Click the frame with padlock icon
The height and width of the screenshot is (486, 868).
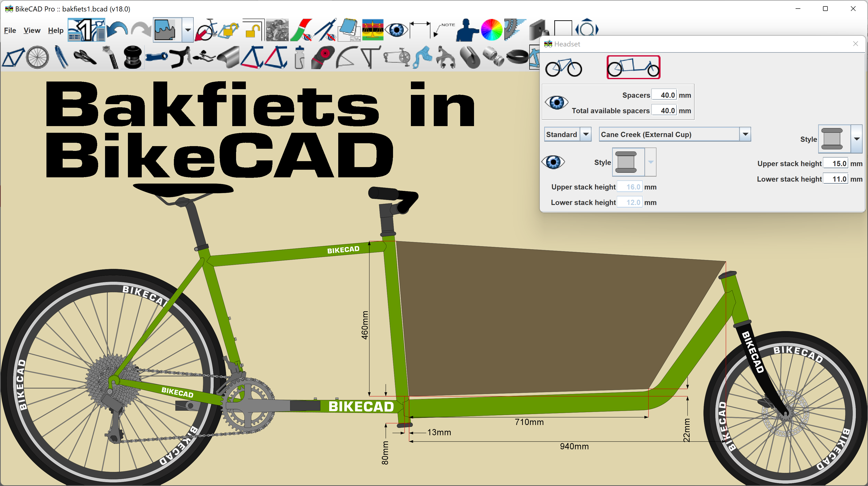229,30
